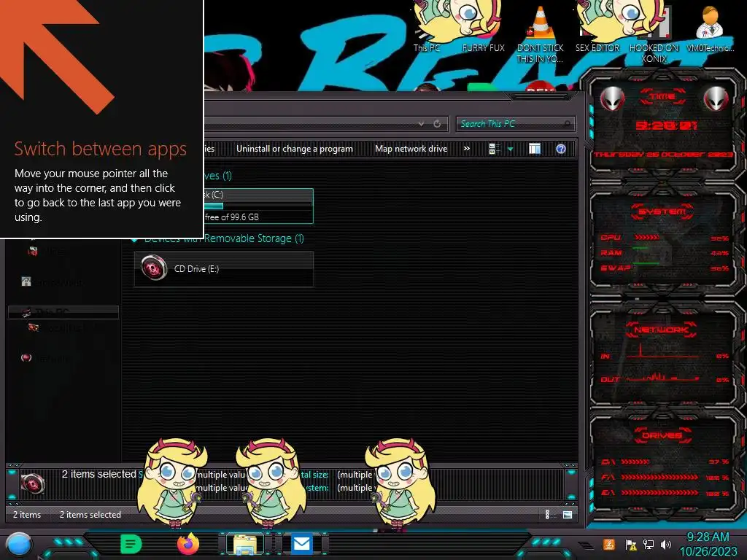Open the Start orb menu
This screenshot has width=747, height=560.
pos(19,544)
